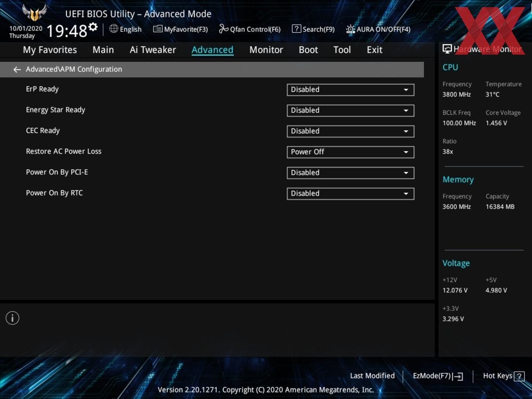Screen dimensions: 532x399
Task: Open MyFavorite list icon
Action: (158, 29)
